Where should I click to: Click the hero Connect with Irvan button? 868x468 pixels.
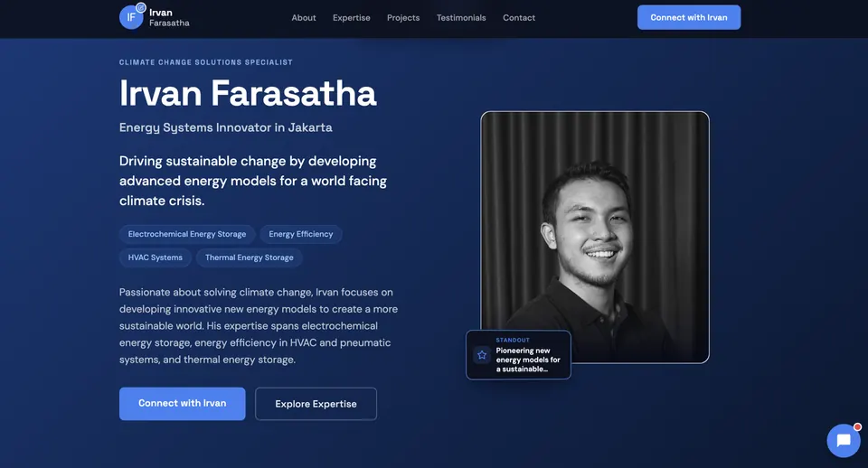(x=182, y=403)
